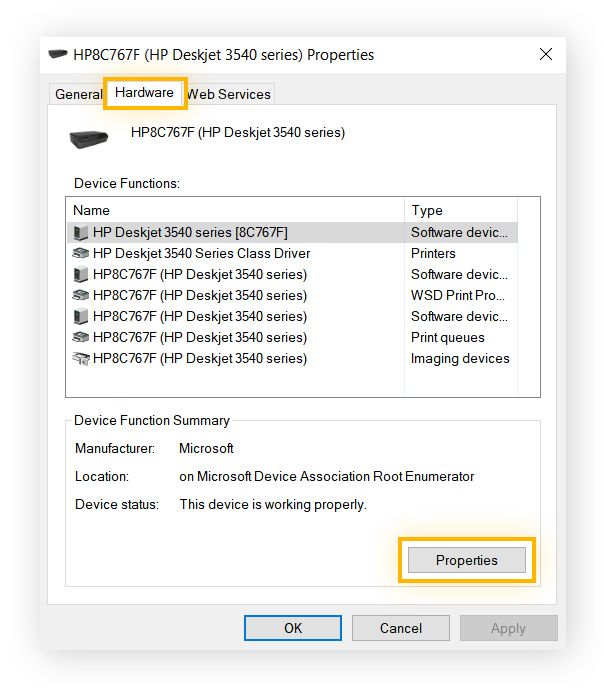
Task: Click the 'Microsoft' manufacturer value
Action: coord(206,448)
